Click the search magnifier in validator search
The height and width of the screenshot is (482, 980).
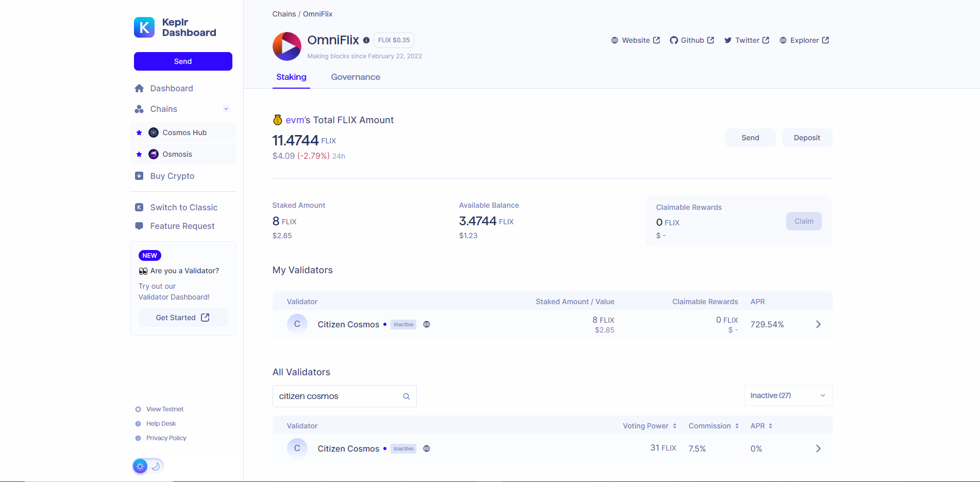pos(407,396)
